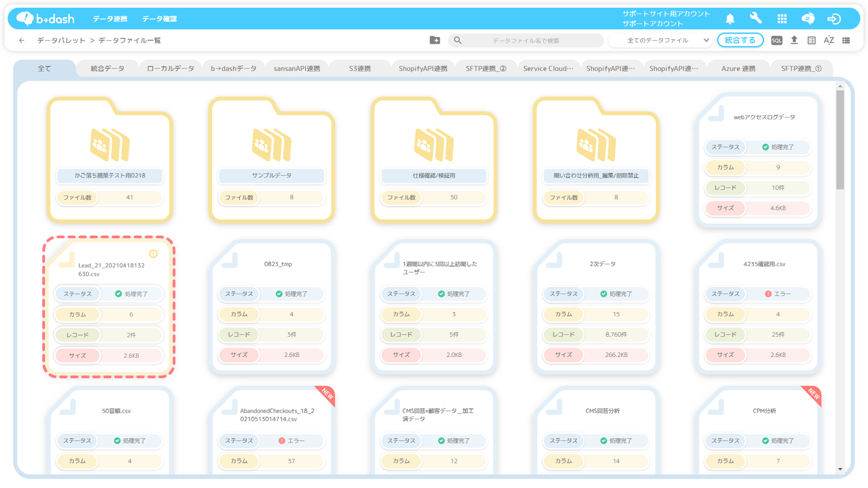Go back with the left arrow button
The image size is (868, 488).
(x=22, y=40)
